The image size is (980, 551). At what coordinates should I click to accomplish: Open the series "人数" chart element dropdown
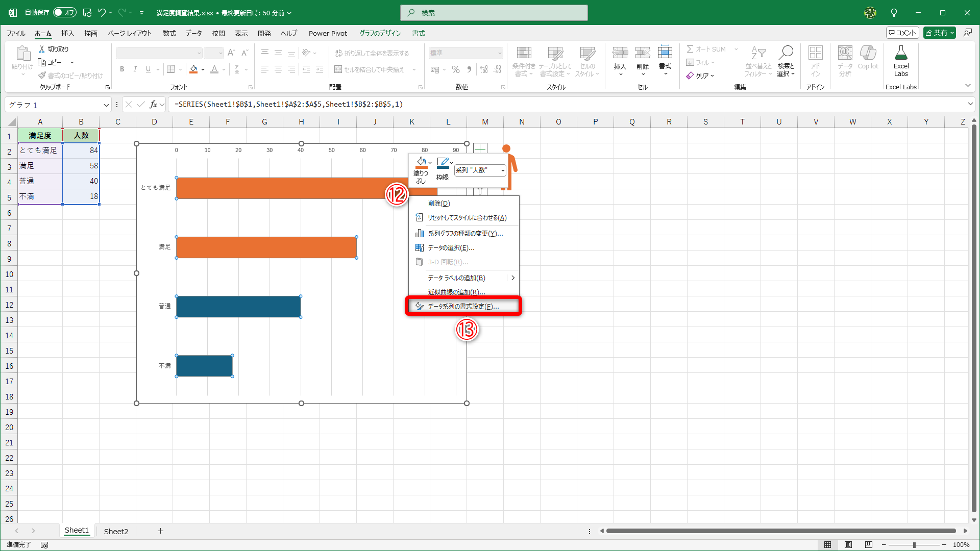480,170
